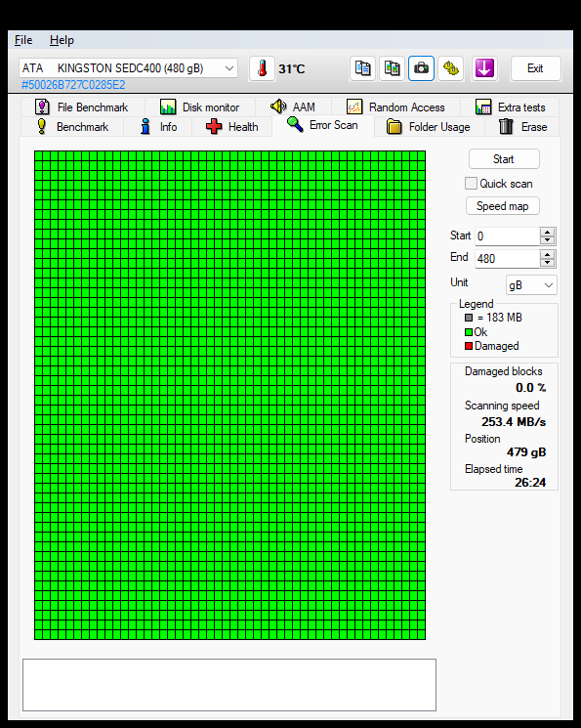This screenshot has width=581, height=728.
Task: Increase the Start value with up arrow
Action: (548, 233)
